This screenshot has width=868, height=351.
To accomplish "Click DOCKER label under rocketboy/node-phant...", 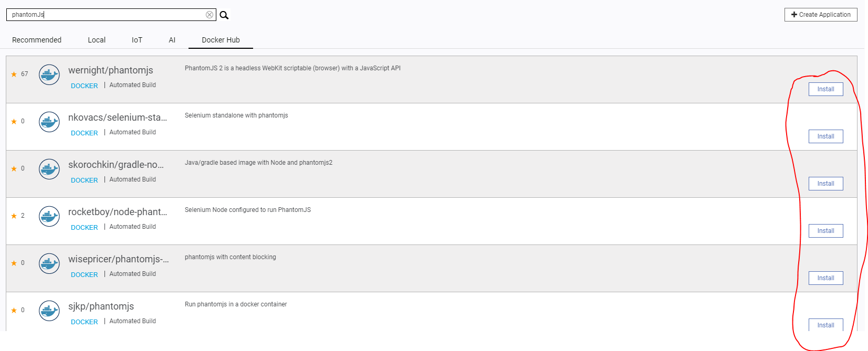I will click(x=84, y=228).
